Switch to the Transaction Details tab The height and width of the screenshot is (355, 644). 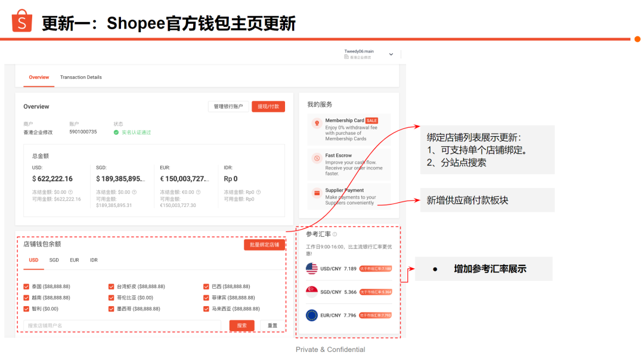coord(80,77)
